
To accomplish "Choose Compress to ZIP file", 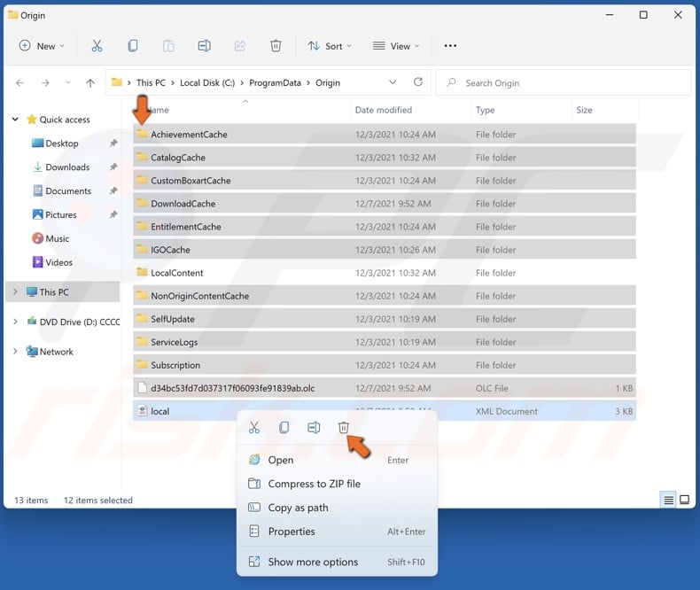I will click(337, 484).
